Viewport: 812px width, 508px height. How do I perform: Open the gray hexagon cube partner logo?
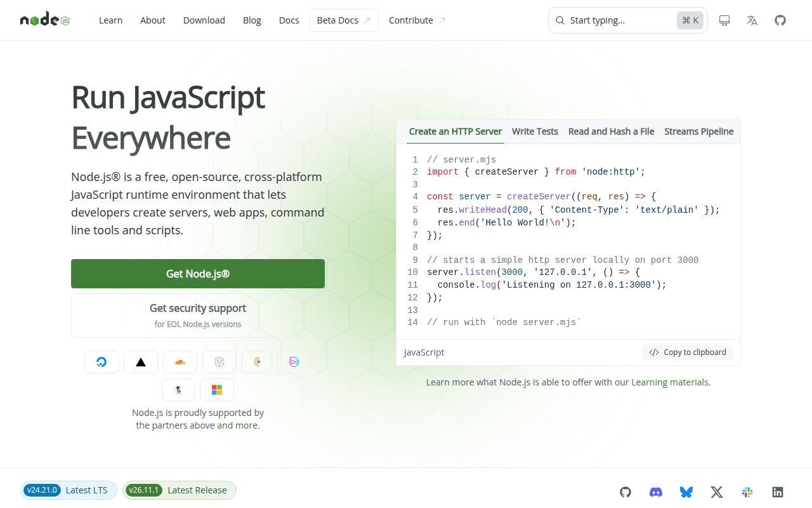tap(219, 362)
